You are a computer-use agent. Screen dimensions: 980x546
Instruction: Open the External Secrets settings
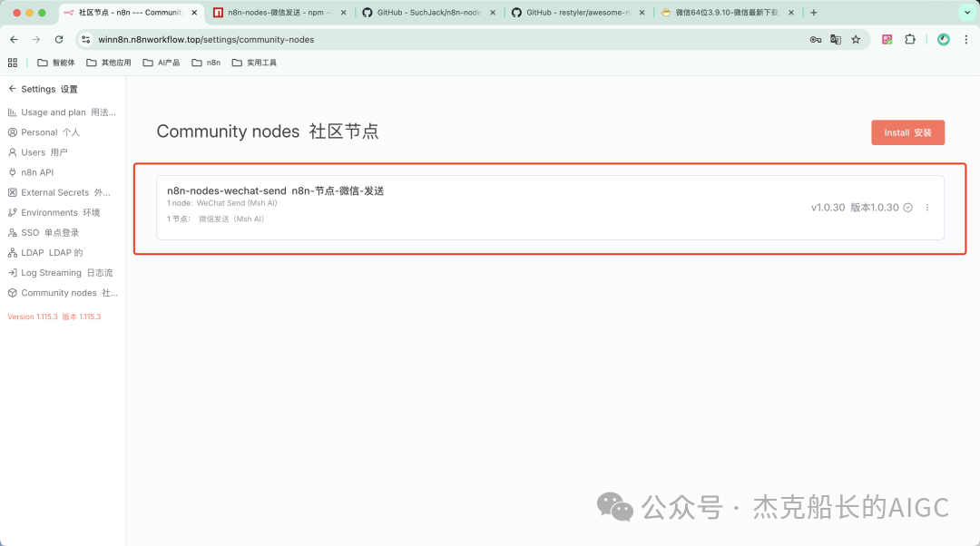tap(59, 192)
